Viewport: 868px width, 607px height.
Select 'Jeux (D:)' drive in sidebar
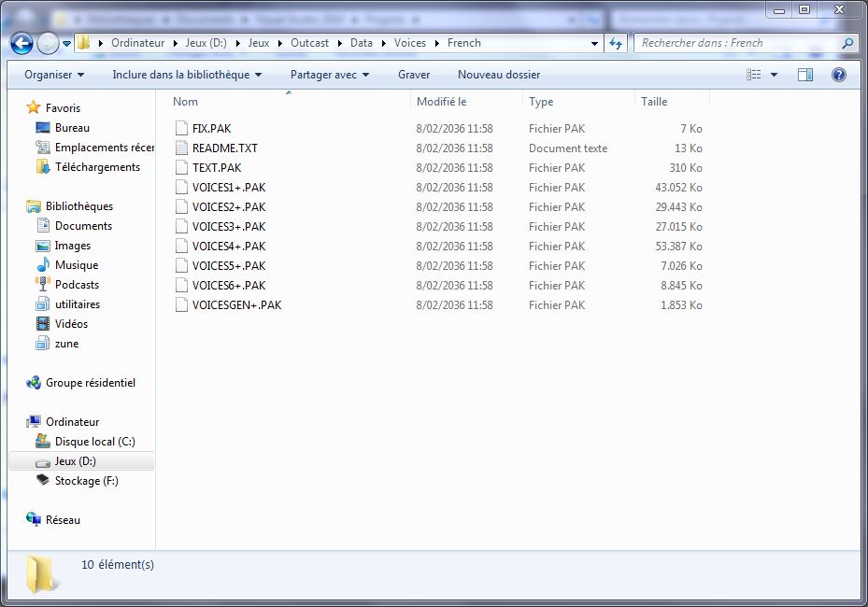coord(81,461)
